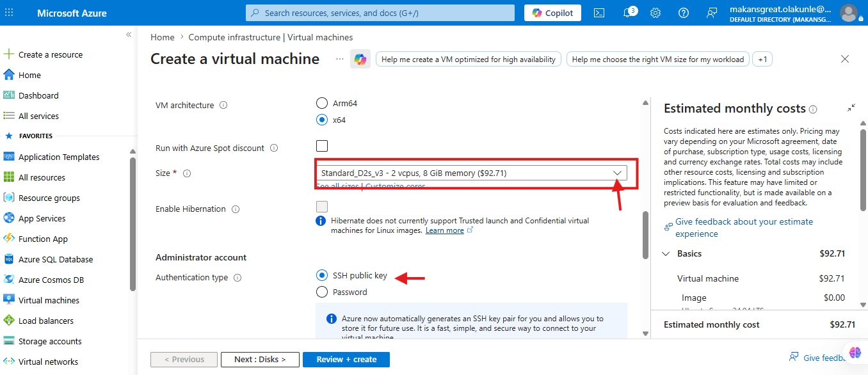Maximize the Estimated monthly costs panel
The width and height of the screenshot is (868, 375).
tap(851, 108)
